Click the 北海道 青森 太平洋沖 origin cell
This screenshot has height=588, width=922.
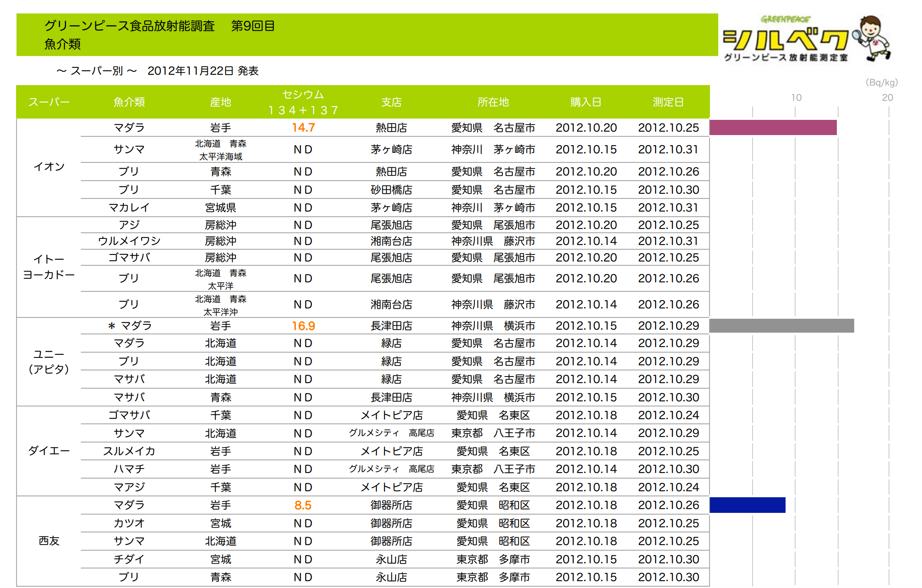click(220, 305)
